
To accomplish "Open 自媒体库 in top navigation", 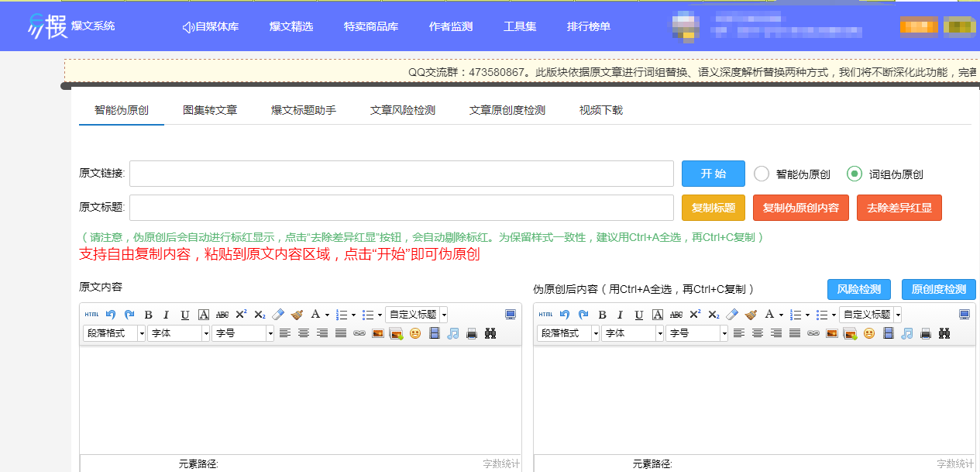I will [211, 26].
